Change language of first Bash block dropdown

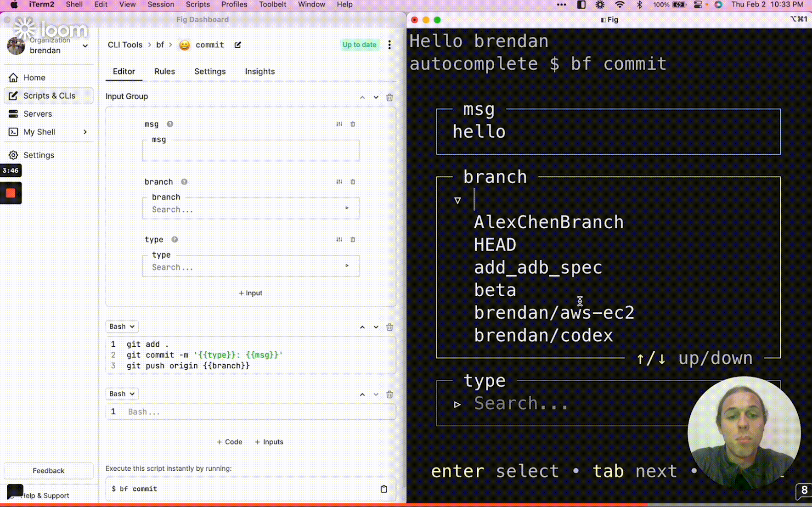tap(122, 327)
